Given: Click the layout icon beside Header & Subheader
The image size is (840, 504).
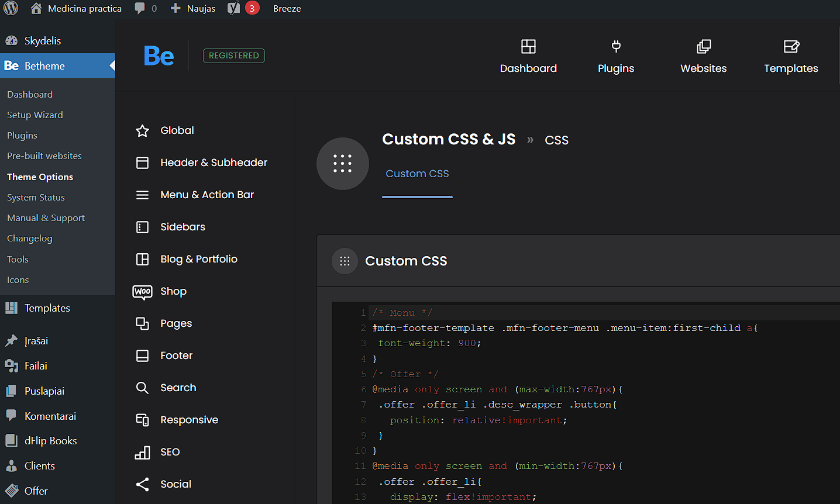Looking at the screenshot, I should (142, 163).
